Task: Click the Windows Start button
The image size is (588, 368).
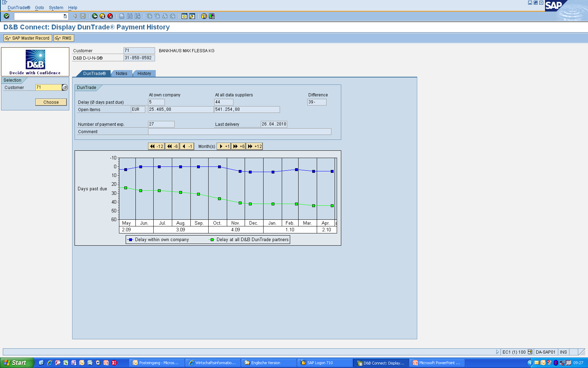Action: [17, 363]
